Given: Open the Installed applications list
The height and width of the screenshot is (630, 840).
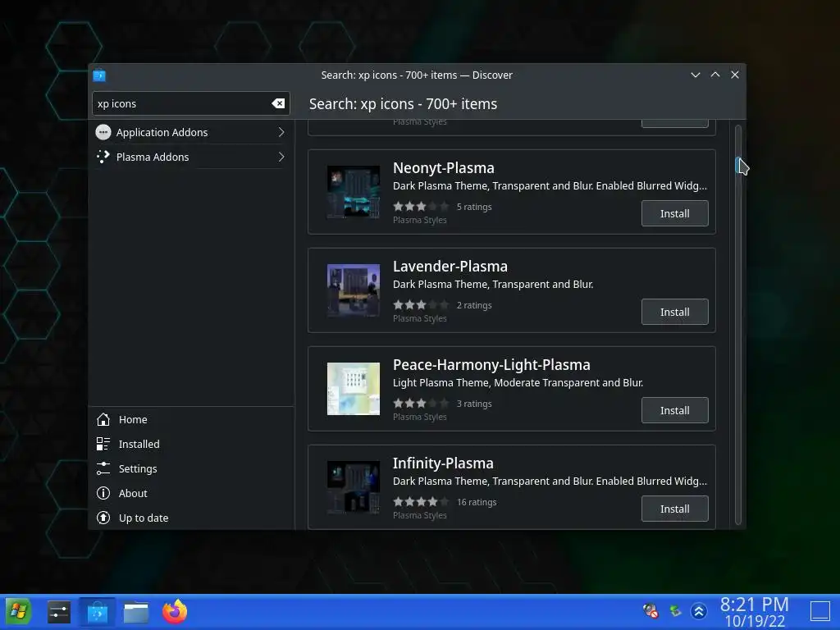Looking at the screenshot, I should click(x=190, y=444).
